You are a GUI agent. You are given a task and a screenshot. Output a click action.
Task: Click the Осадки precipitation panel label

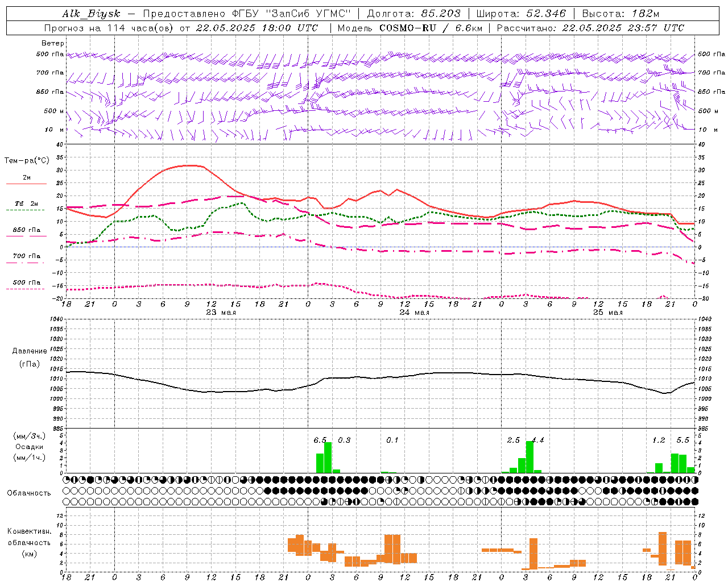29,447
